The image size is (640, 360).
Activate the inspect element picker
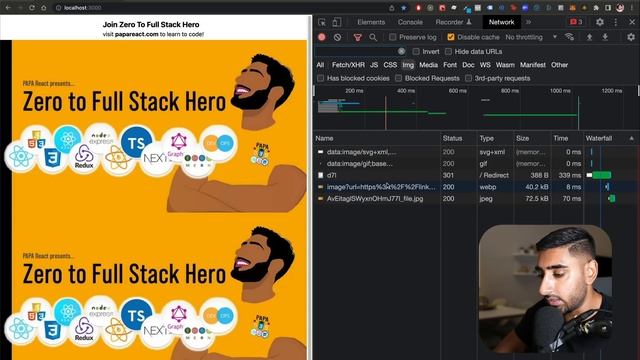click(x=322, y=22)
